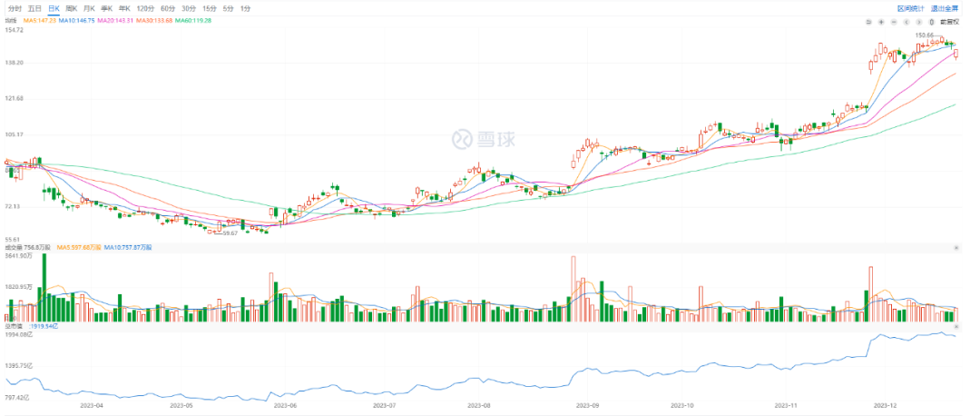Choose the 五日 chart view

click(34, 8)
